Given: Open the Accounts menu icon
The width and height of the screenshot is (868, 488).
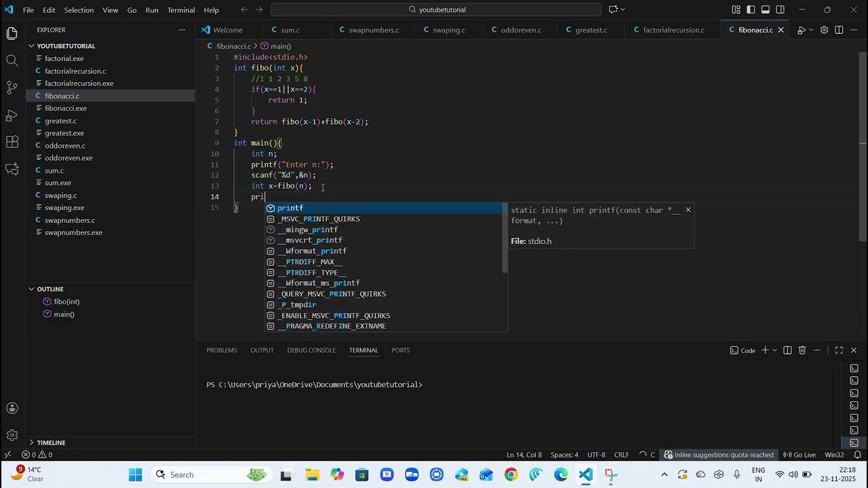Looking at the screenshot, I should (x=12, y=408).
